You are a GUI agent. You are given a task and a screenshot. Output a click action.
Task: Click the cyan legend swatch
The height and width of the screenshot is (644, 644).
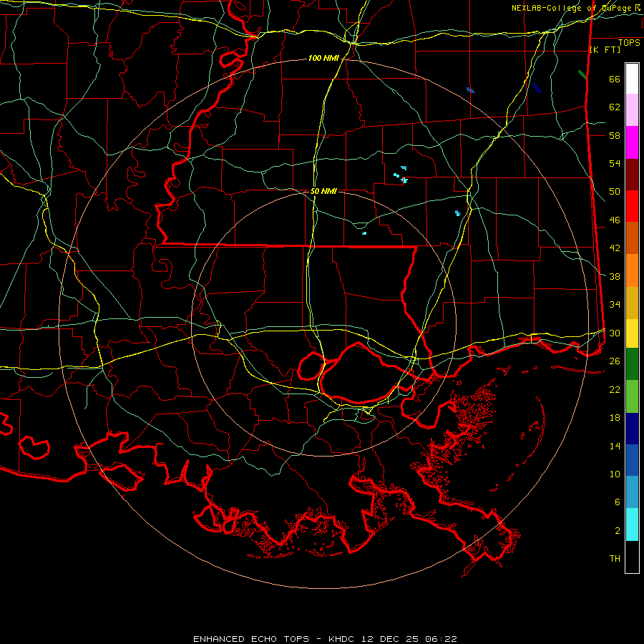632,525
